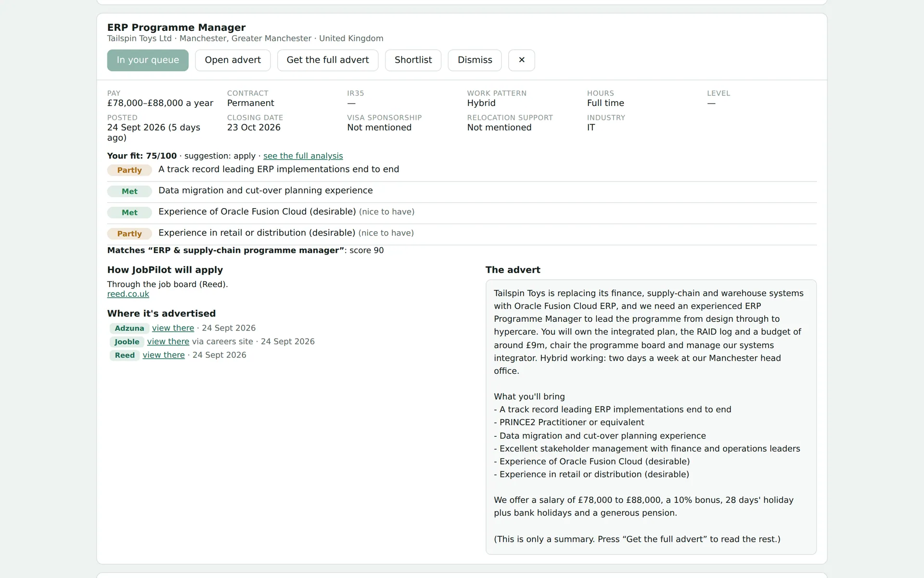
Task: Shortlist the ERP Programme Manager job
Action: point(413,60)
